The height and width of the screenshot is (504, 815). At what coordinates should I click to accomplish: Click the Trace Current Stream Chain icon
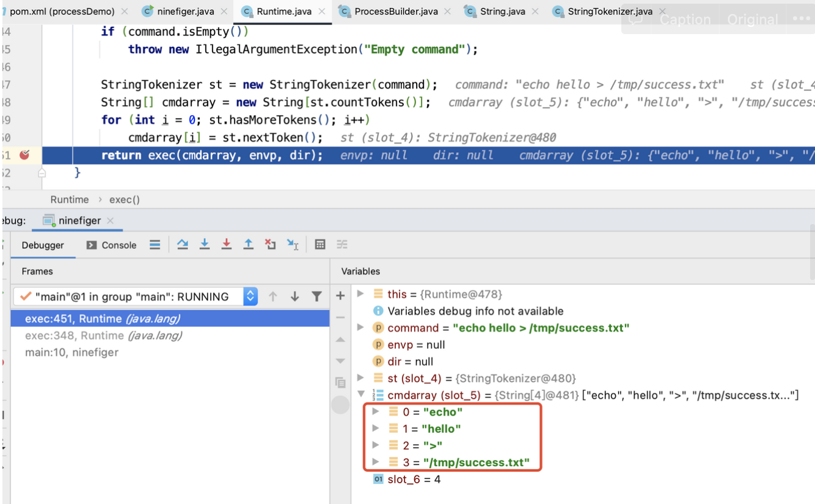(342, 245)
